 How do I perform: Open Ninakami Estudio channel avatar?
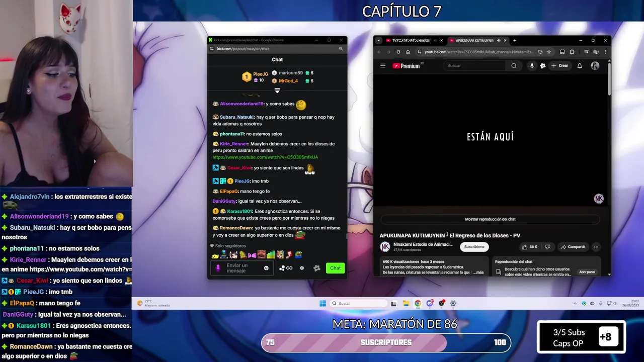click(385, 247)
